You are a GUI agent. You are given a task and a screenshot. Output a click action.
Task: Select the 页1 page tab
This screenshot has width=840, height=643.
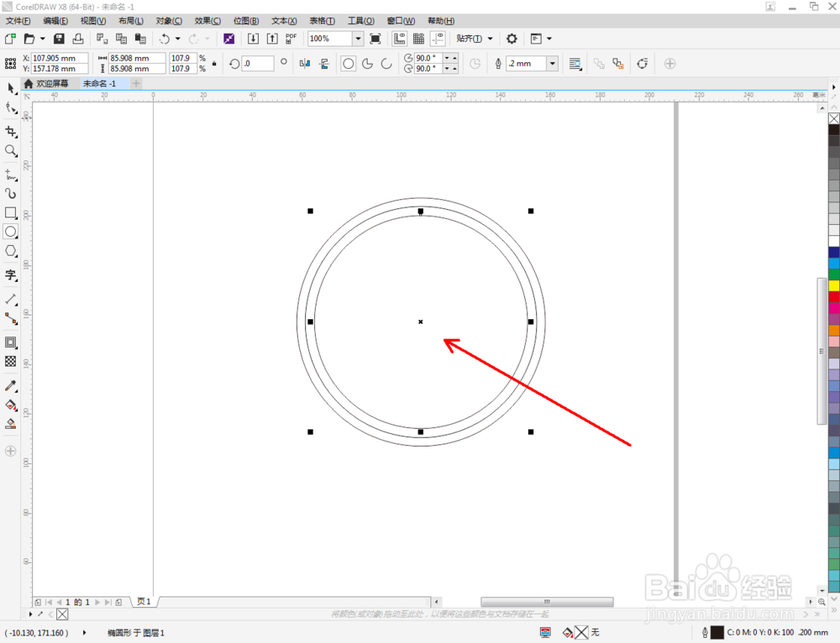point(144,602)
